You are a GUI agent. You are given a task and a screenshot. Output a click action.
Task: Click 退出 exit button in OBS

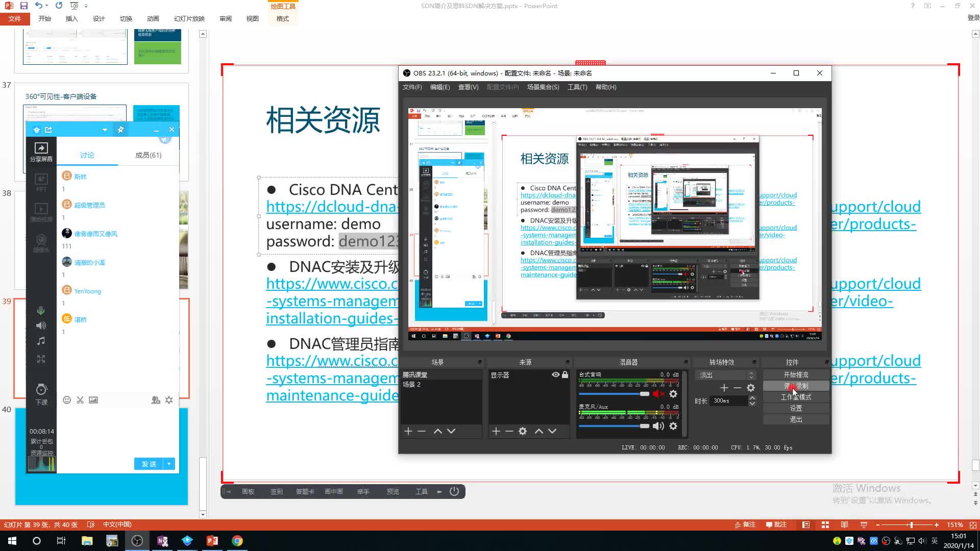click(x=796, y=419)
